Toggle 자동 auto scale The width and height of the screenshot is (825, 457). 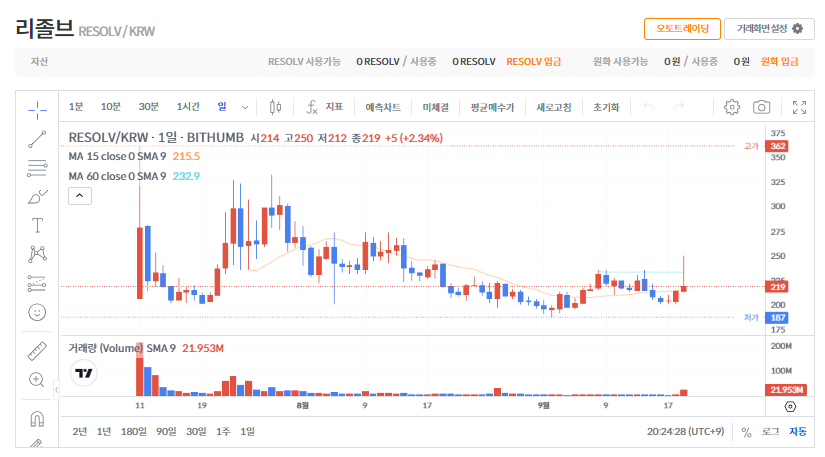pos(798,431)
